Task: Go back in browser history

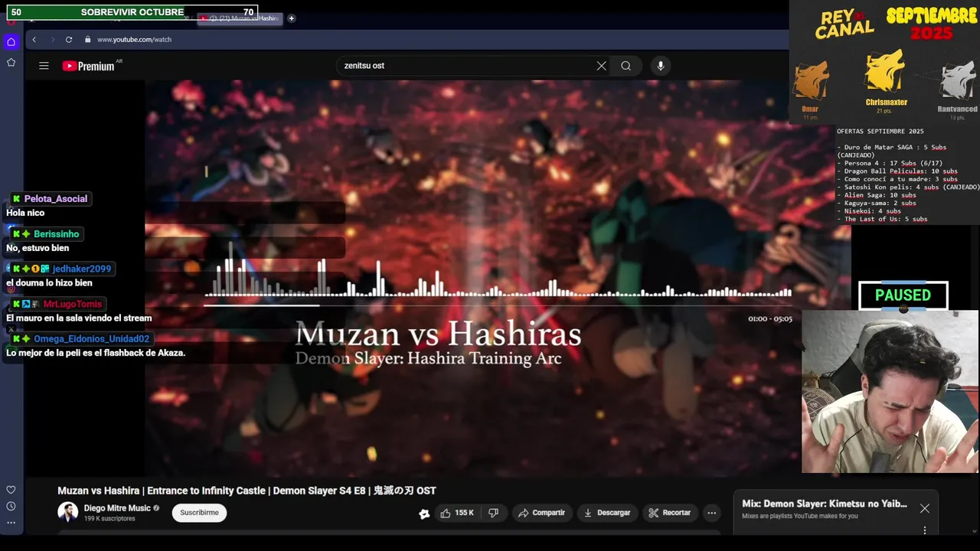Action: point(34,39)
